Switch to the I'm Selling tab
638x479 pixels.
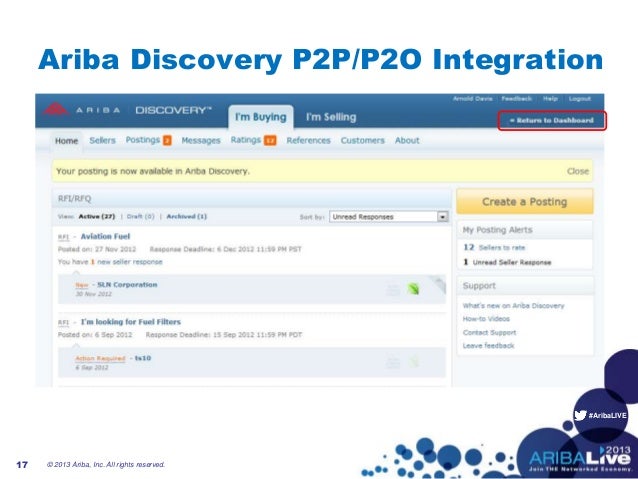331,117
